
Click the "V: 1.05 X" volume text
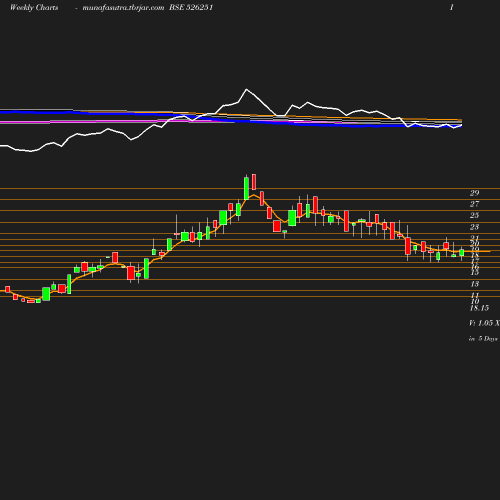[484, 323]
